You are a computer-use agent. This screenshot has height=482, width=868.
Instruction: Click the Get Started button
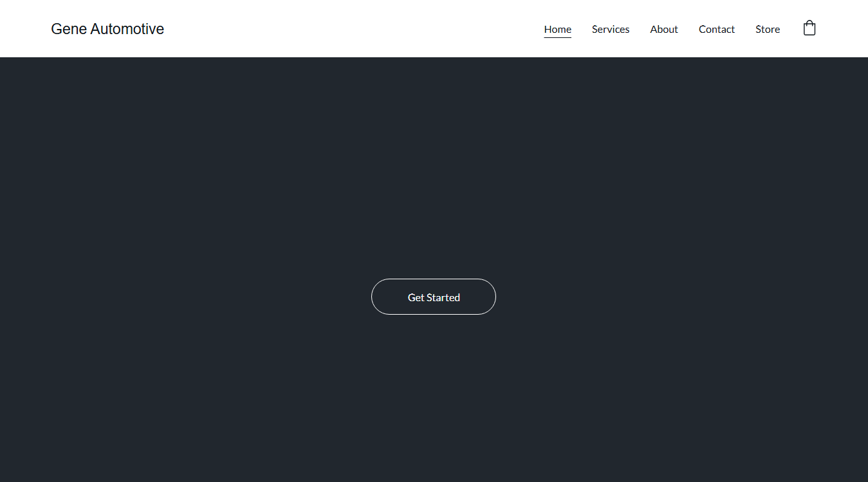tap(434, 297)
